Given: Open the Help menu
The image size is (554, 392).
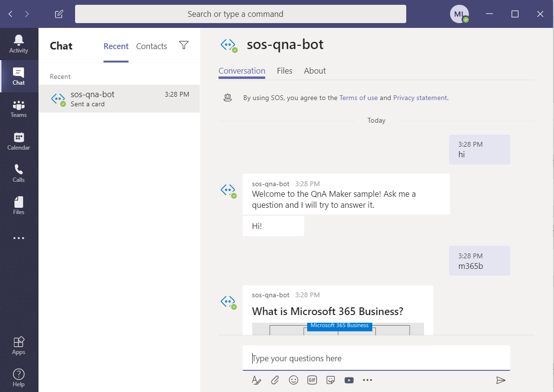Looking at the screenshot, I should [x=19, y=378].
